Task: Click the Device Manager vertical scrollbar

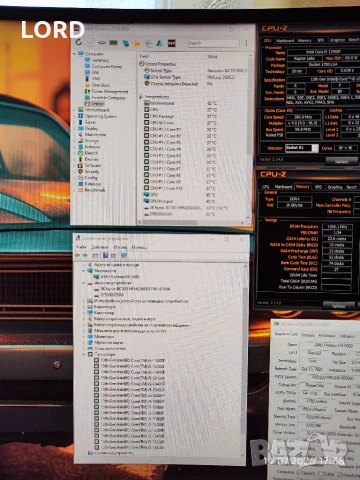Action: click(x=245, y=360)
